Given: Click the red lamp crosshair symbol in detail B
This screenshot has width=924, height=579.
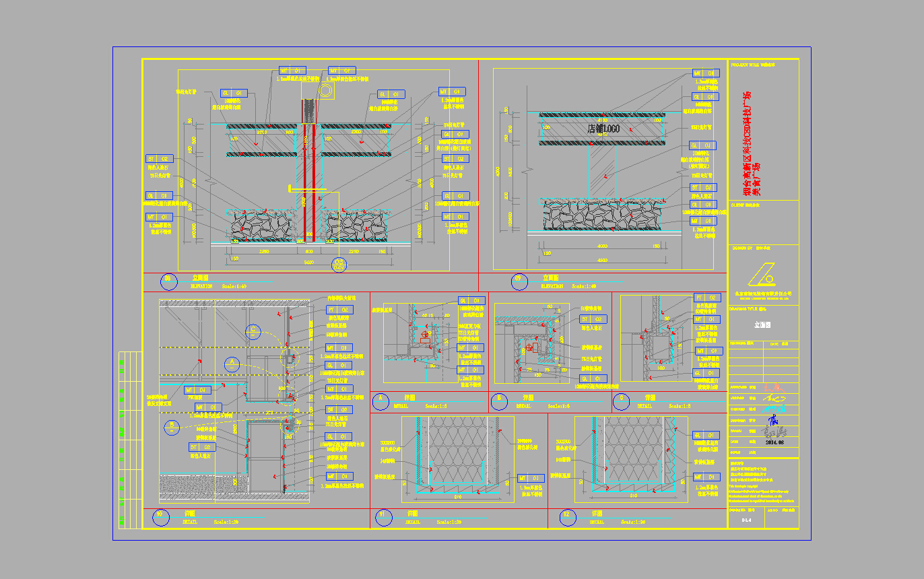Looking at the screenshot, I should coord(530,348).
